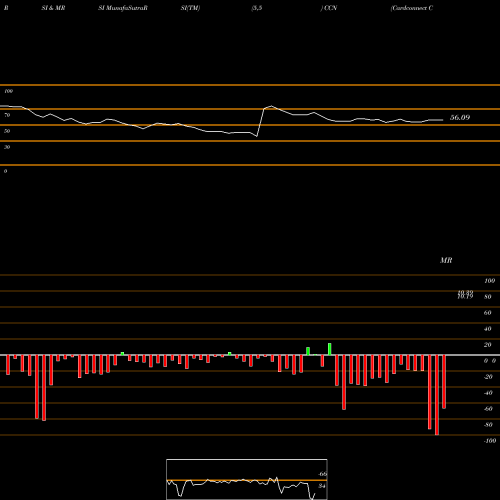Click the overlapping 10.19 value label near MR axis
Image resolution: width=500 pixels, height=500 pixels.
[x=465, y=296]
